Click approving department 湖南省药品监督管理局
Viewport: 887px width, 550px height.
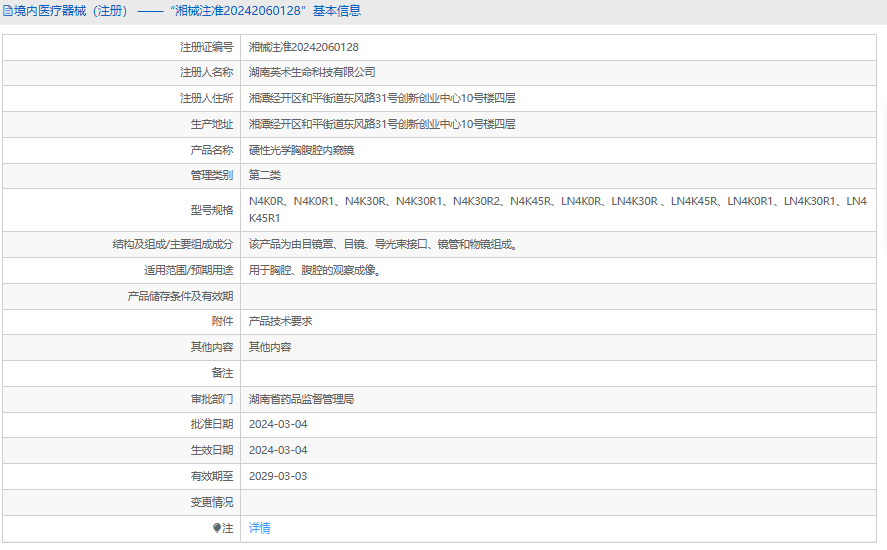point(302,399)
